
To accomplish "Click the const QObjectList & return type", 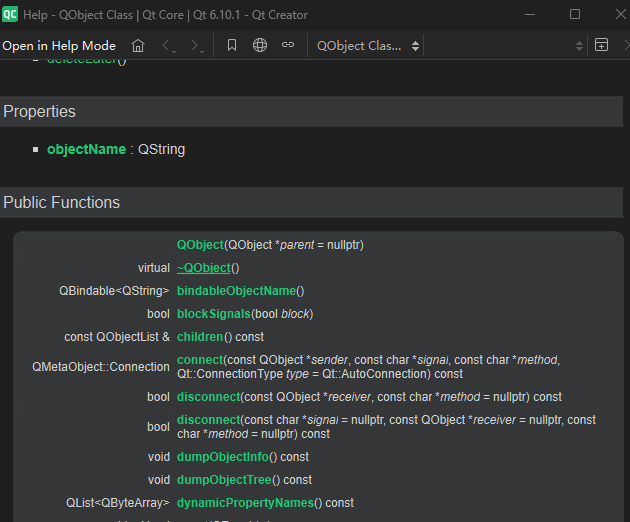I will 117,337.
